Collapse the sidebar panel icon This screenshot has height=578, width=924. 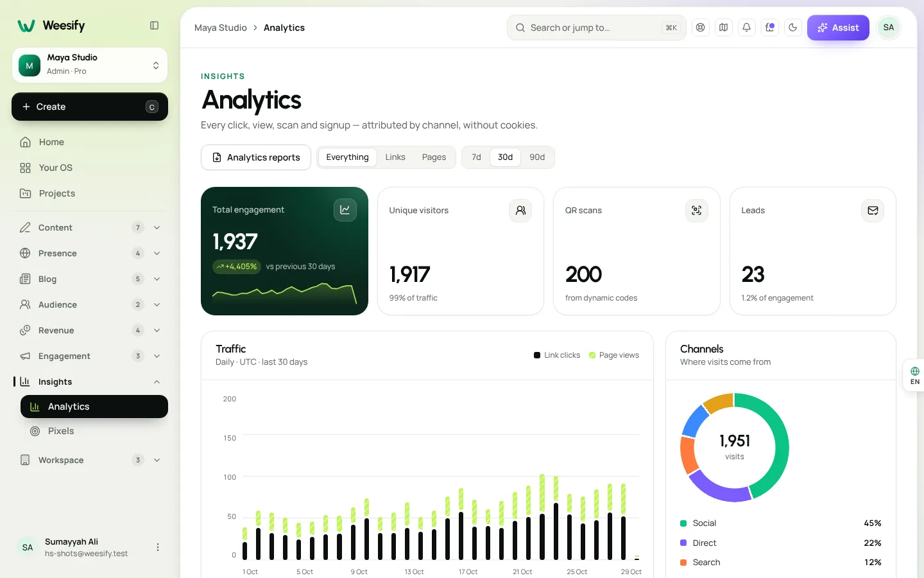(x=154, y=26)
